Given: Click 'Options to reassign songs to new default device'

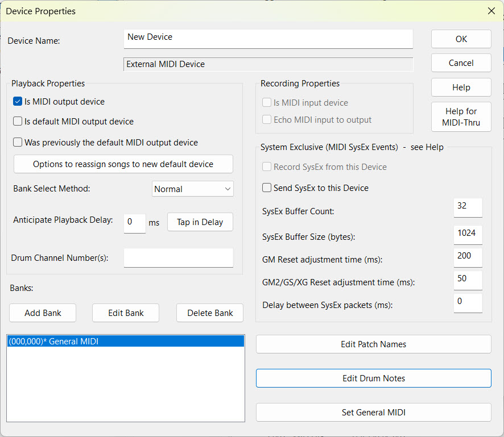Looking at the screenshot, I should pos(123,164).
